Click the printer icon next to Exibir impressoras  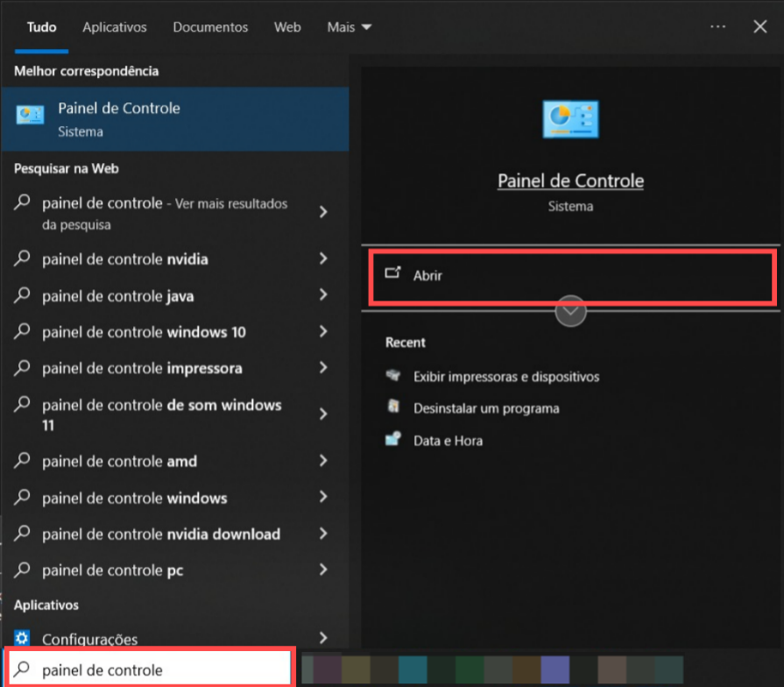pyautogui.click(x=393, y=375)
